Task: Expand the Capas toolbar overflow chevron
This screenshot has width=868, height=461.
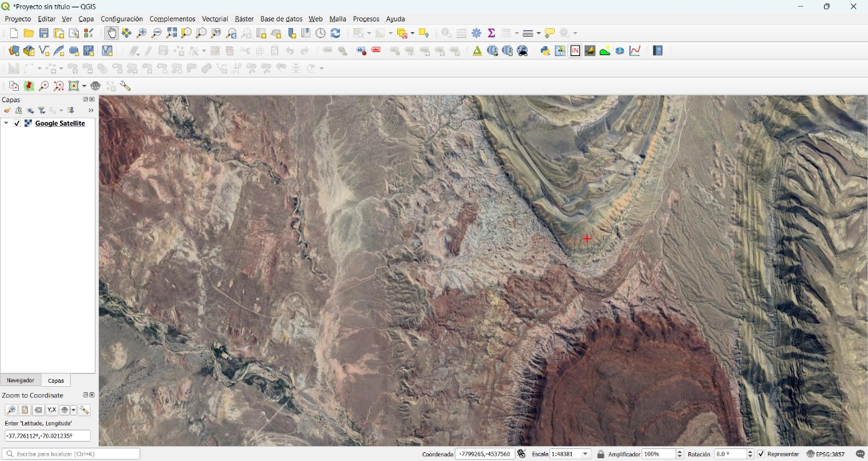Action: [91, 111]
